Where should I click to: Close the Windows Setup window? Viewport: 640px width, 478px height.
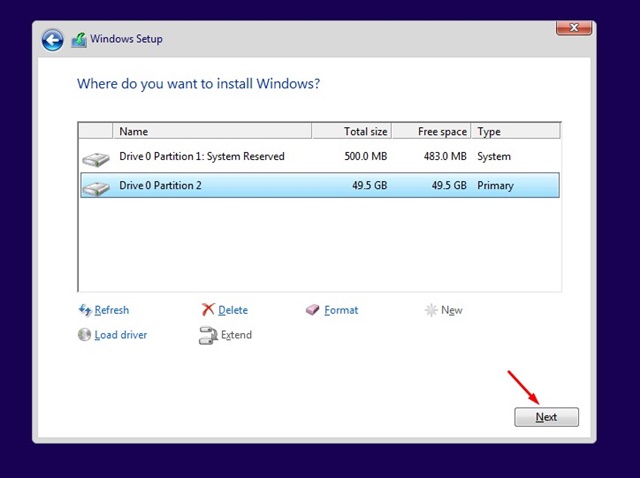[x=574, y=27]
